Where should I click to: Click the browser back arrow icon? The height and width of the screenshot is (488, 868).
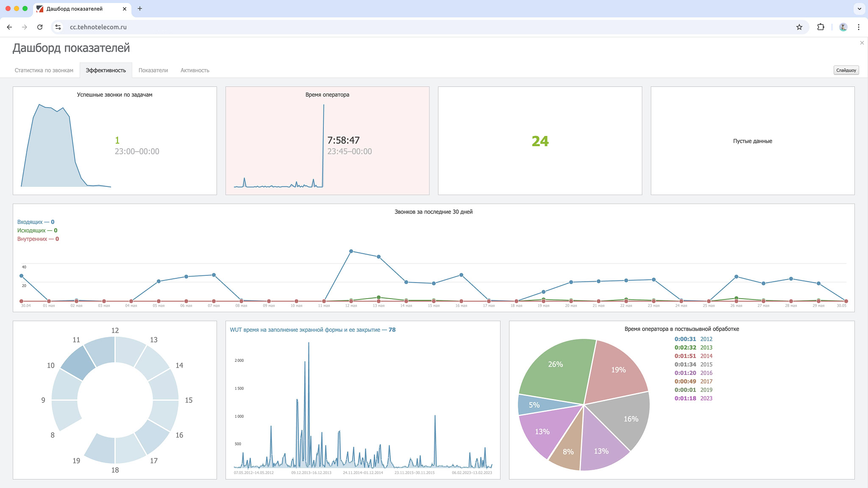pyautogui.click(x=9, y=27)
